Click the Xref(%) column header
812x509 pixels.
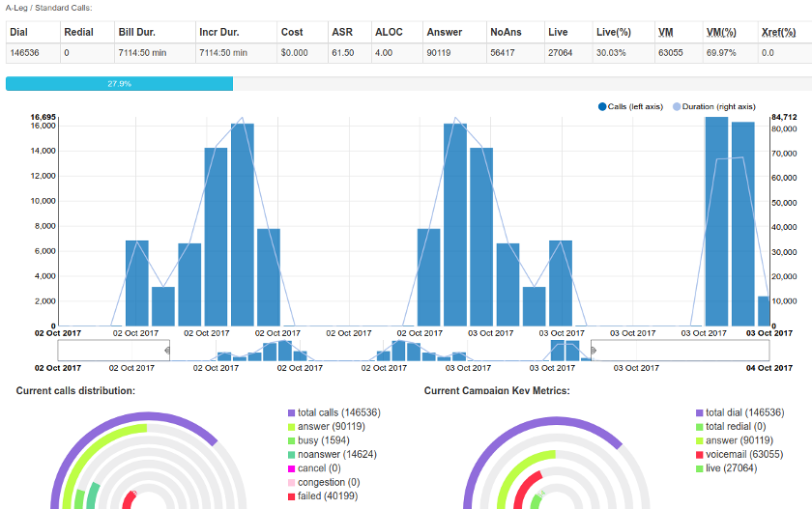785,32
